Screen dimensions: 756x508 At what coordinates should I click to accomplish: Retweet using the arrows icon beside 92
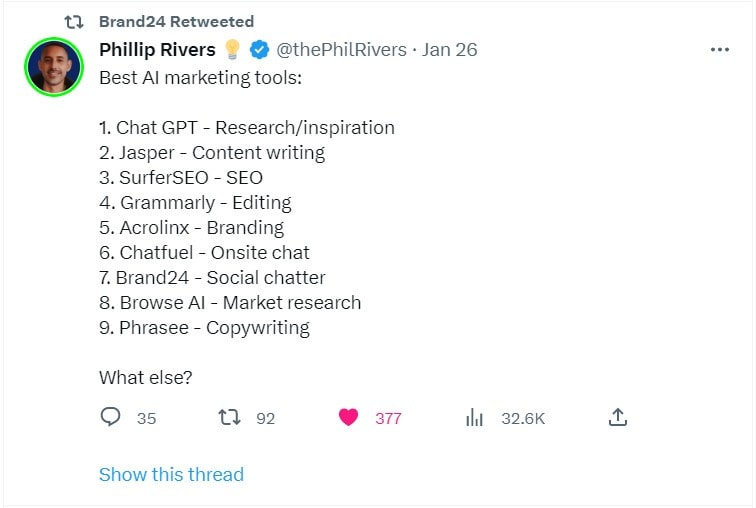coord(229,417)
